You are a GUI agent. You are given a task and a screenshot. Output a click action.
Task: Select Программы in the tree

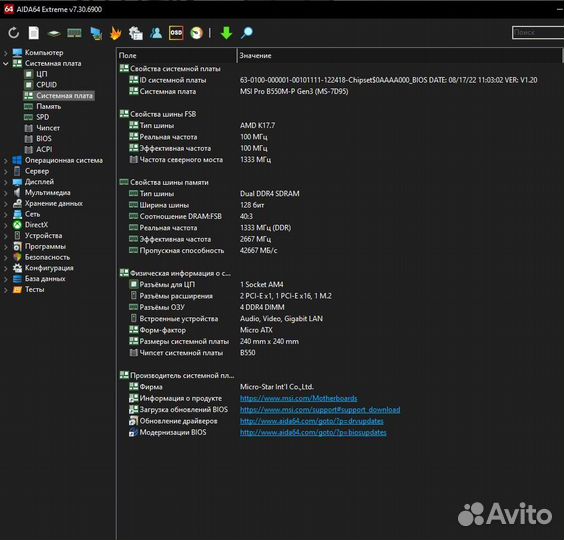pos(45,246)
